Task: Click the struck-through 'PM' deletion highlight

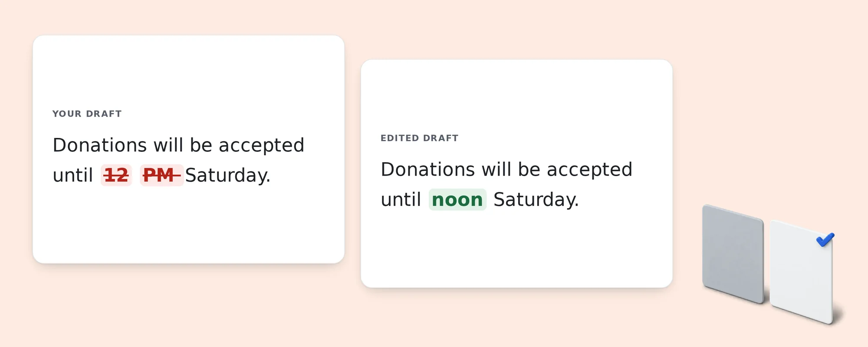Action: 162,175
